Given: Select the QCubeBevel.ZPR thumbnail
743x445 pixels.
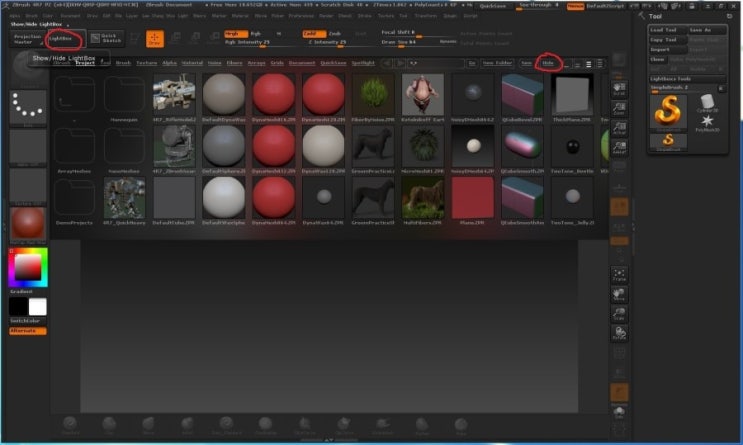Looking at the screenshot, I should (x=522, y=94).
